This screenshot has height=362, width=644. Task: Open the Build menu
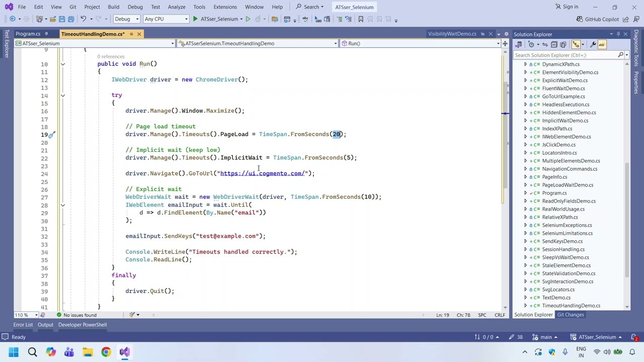[x=113, y=7]
